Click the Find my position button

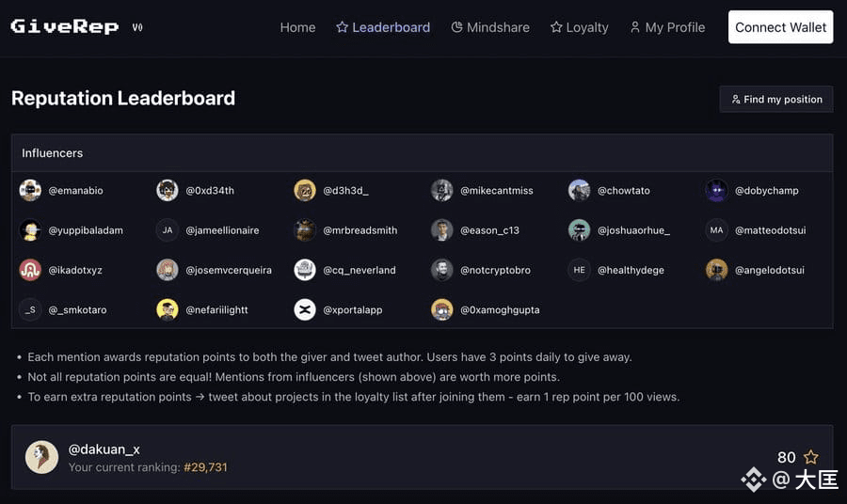tap(776, 99)
